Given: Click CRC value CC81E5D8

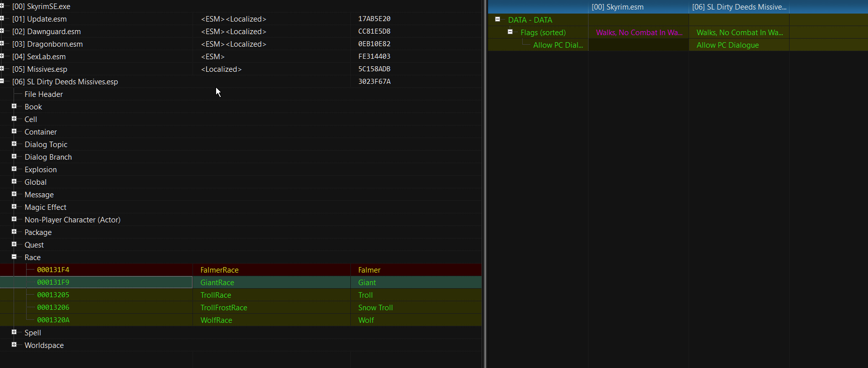Looking at the screenshot, I should tap(374, 32).
